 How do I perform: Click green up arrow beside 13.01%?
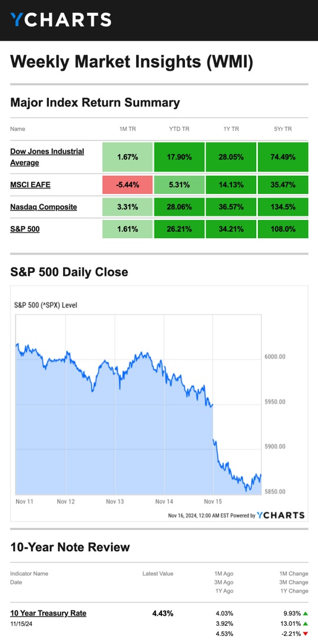click(x=305, y=623)
